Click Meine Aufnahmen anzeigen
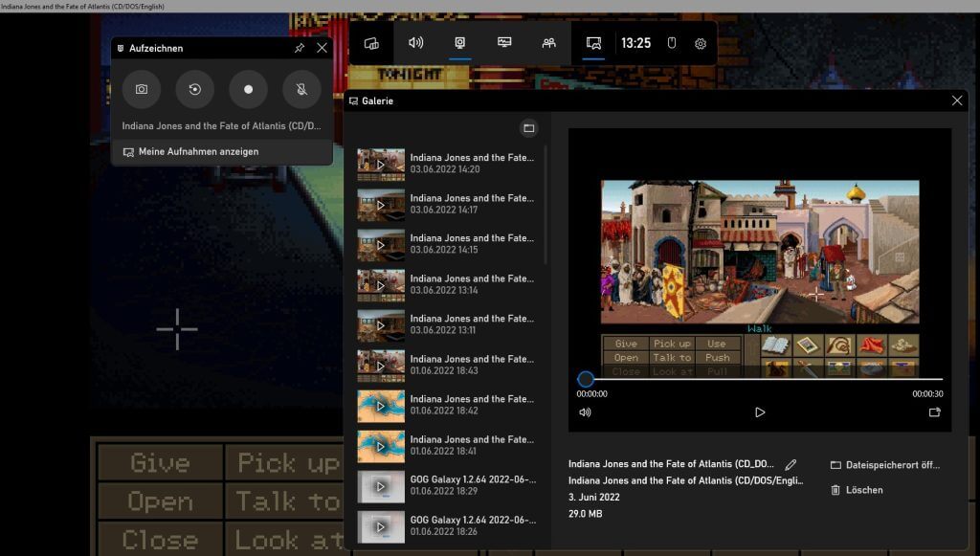The width and height of the screenshot is (980, 556). [x=222, y=152]
